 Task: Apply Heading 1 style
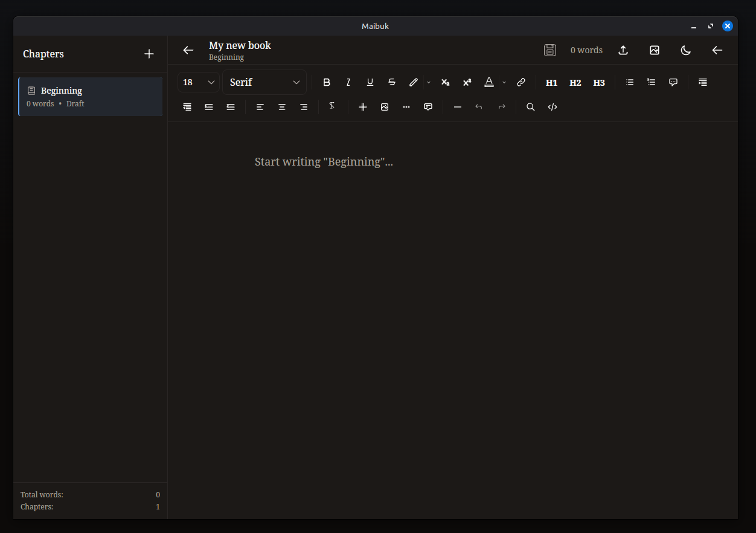point(551,82)
